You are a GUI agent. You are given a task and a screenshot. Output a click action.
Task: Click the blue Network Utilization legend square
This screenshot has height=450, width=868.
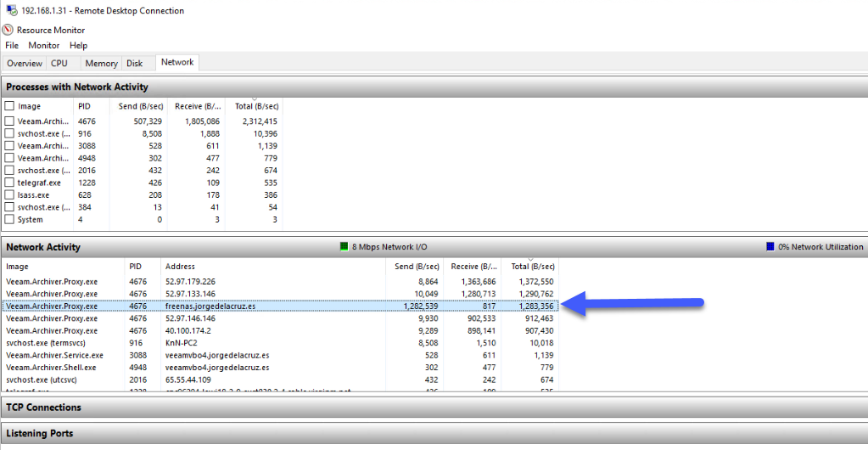click(x=770, y=246)
